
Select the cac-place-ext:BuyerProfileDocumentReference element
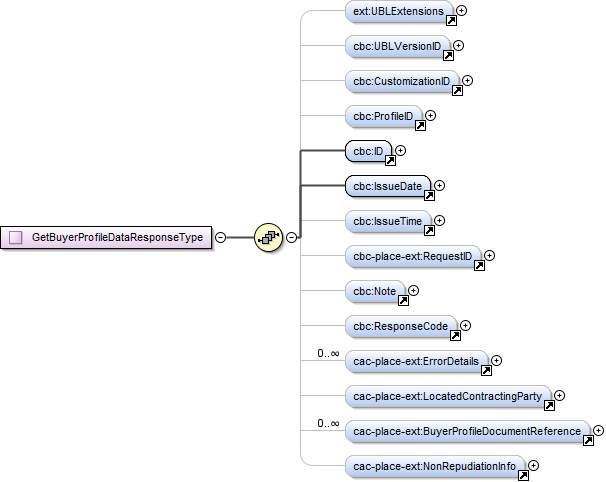point(465,430)
